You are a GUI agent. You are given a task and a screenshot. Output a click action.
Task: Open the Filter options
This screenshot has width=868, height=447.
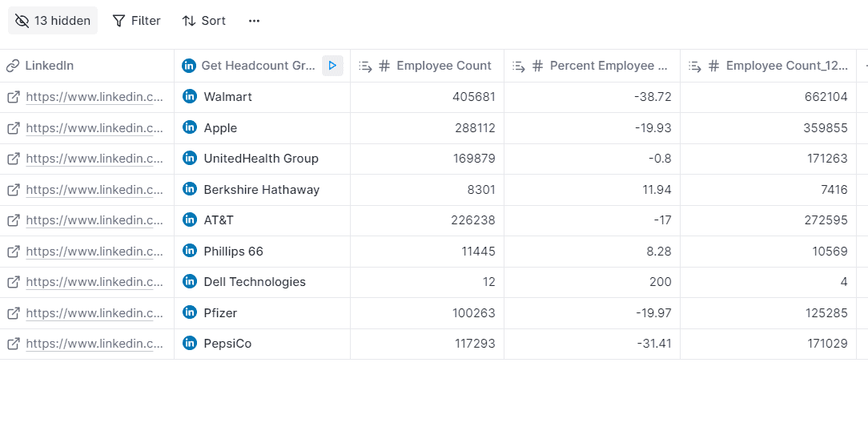tap(136, 21)
